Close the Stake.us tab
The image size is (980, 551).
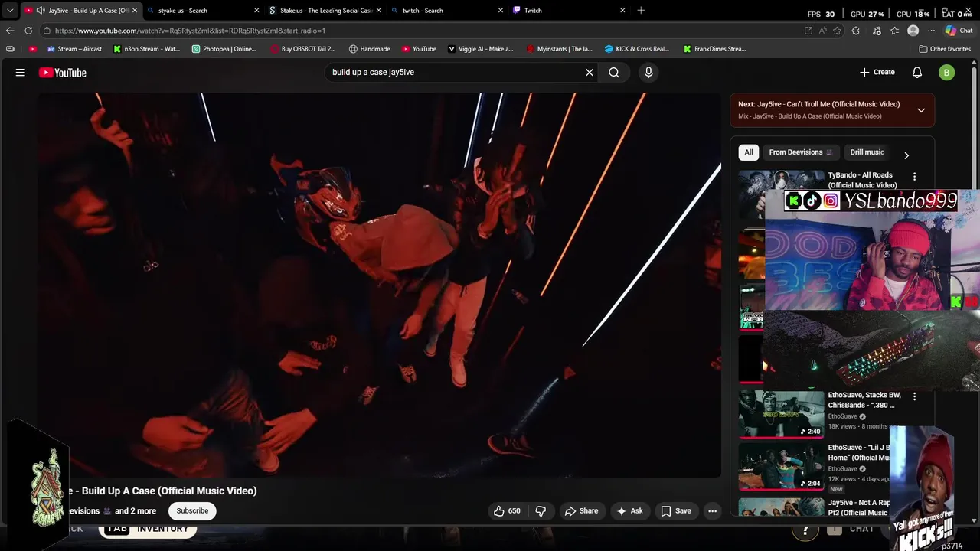pos(379,11)
